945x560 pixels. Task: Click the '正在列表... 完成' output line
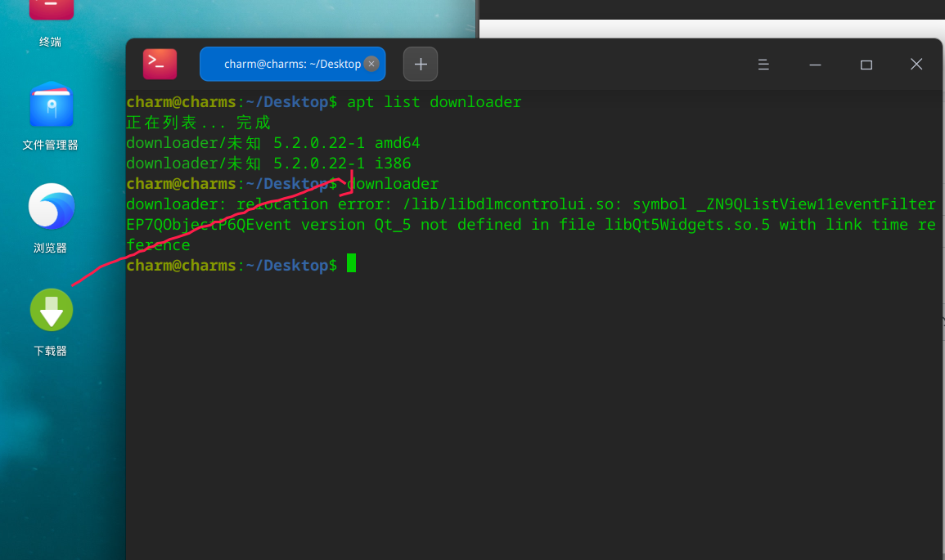pos(198,123)
